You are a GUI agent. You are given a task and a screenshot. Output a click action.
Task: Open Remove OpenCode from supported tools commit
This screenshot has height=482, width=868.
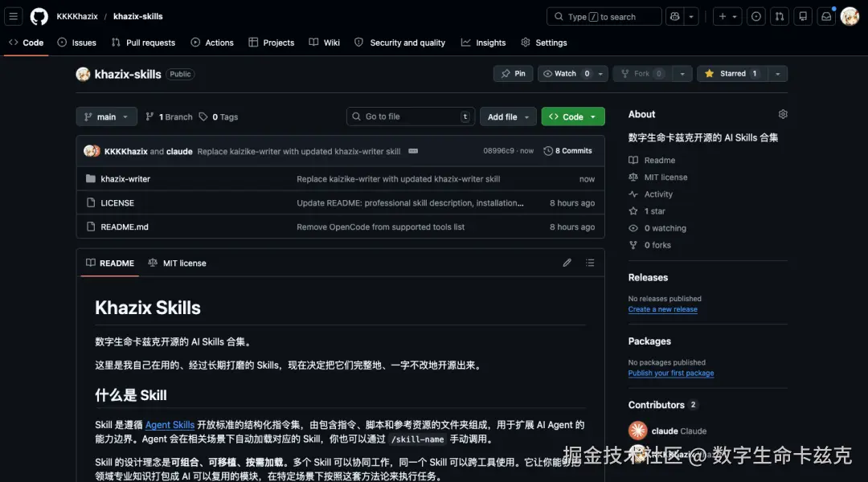point(380,227)
